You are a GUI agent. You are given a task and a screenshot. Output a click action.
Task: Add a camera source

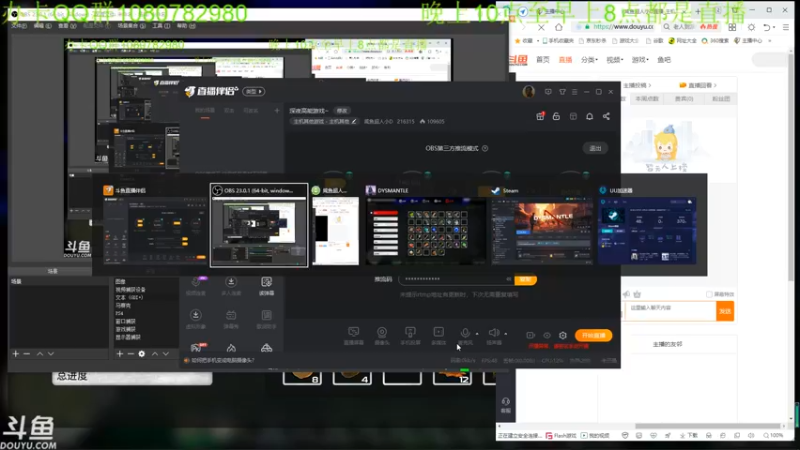click(x=382, y=335)
